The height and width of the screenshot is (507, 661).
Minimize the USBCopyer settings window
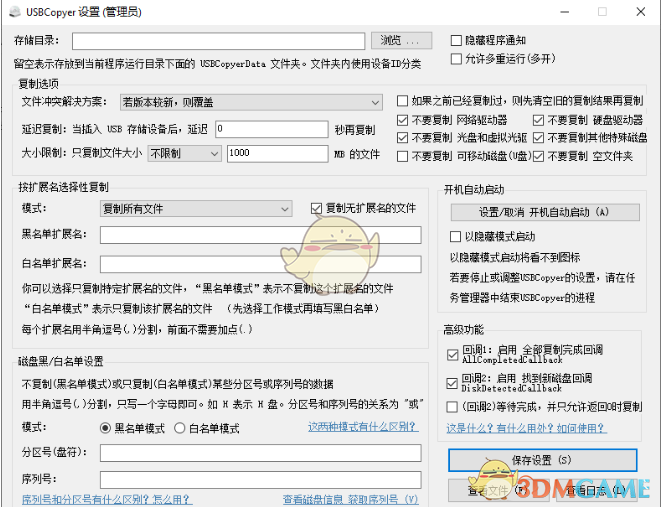(556, 12)
